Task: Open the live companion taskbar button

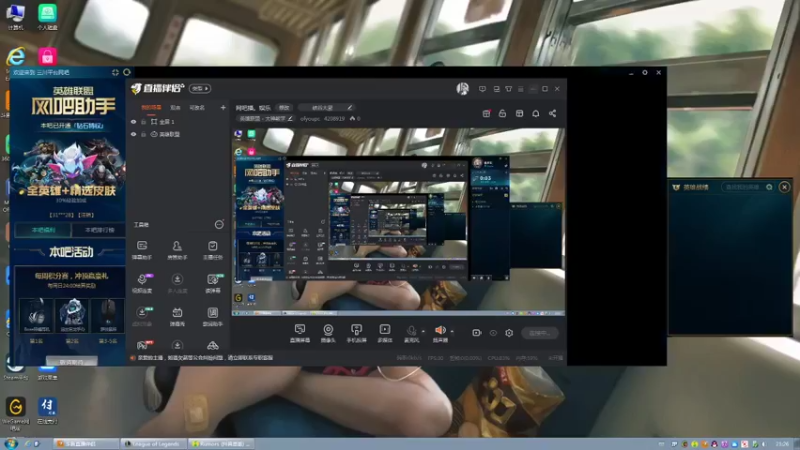Action: (x=87, y=444)
